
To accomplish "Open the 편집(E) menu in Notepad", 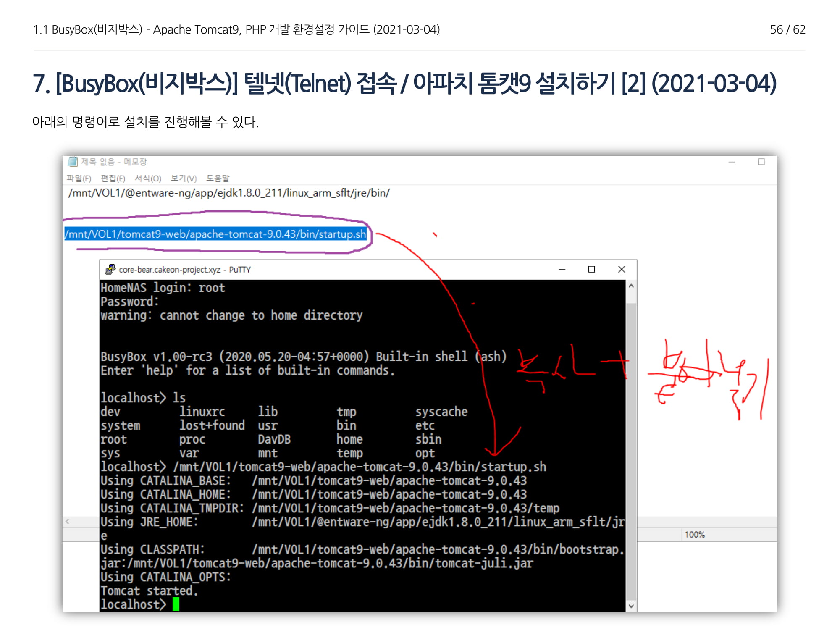I will point(113,178).
